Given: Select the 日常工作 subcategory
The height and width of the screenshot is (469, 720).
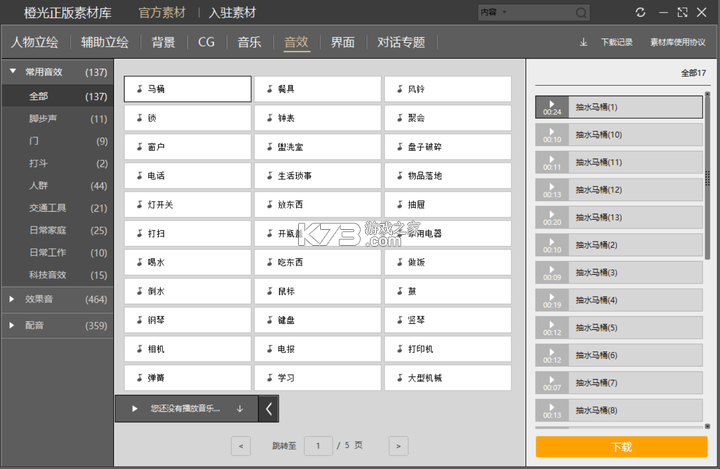Looking at the screenshot, I should (57, 253).
